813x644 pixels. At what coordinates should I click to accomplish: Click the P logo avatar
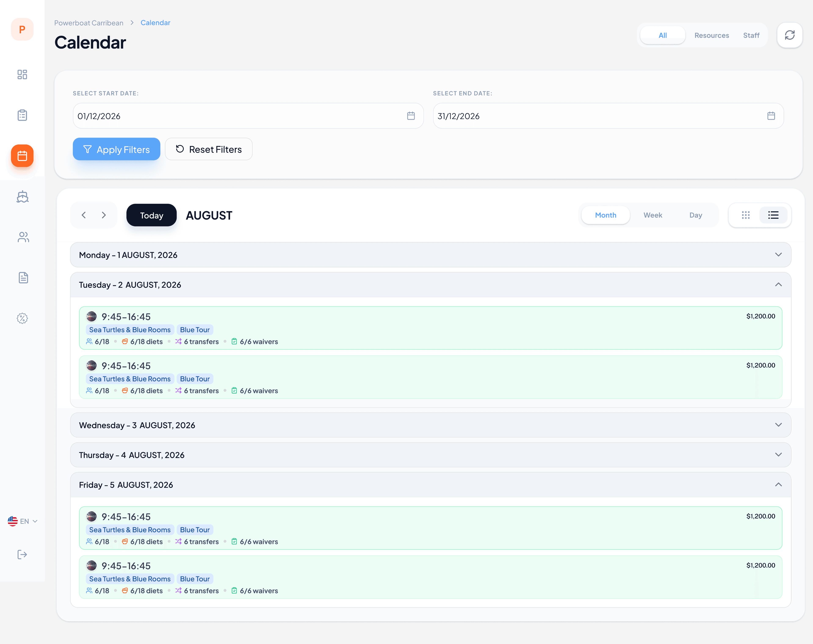point(22,29)
